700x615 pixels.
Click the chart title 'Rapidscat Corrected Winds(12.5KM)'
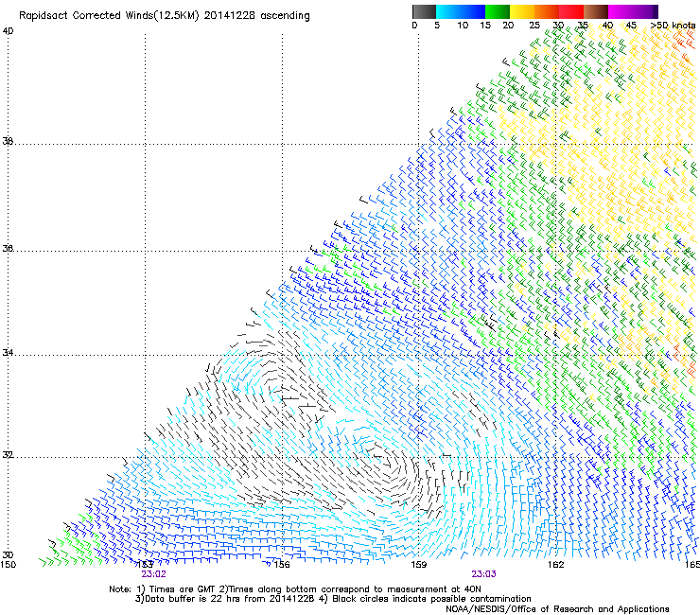109,16
